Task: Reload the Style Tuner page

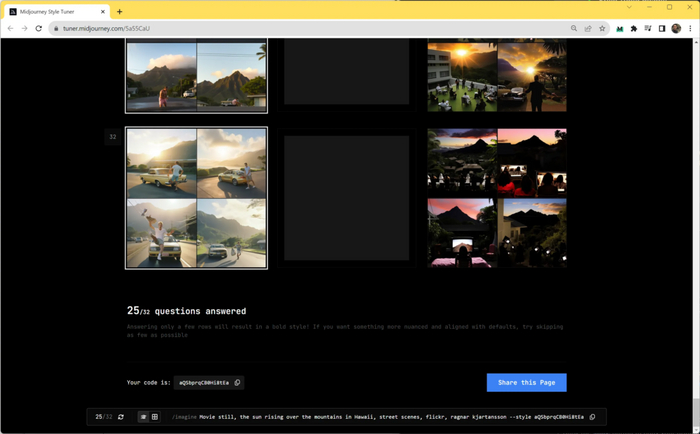Action: 39,28
